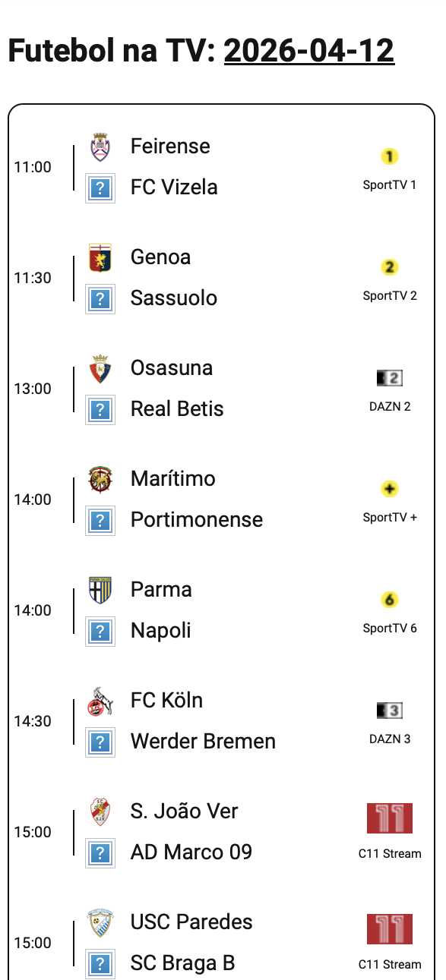Click the missing-logo placeholder next to Napoli
The height and width of the screenshot is (980, 446).
pyautogui.click(x=100, y=632)
